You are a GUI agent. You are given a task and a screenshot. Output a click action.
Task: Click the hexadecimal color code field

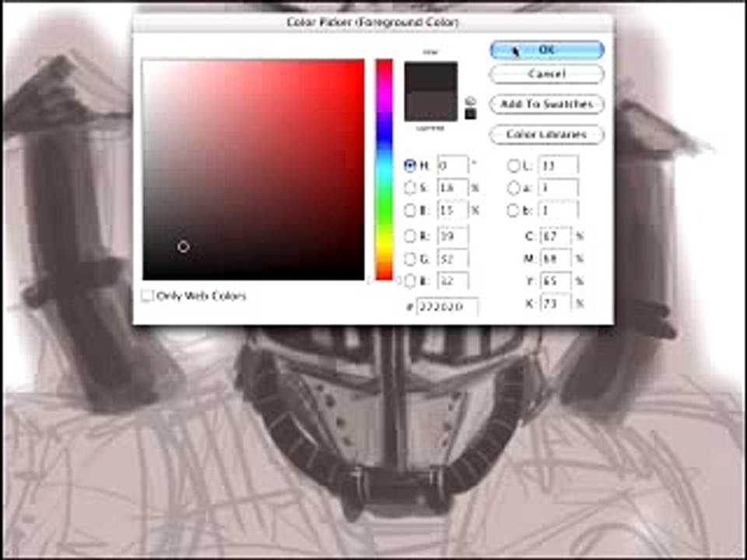(447, 306)
